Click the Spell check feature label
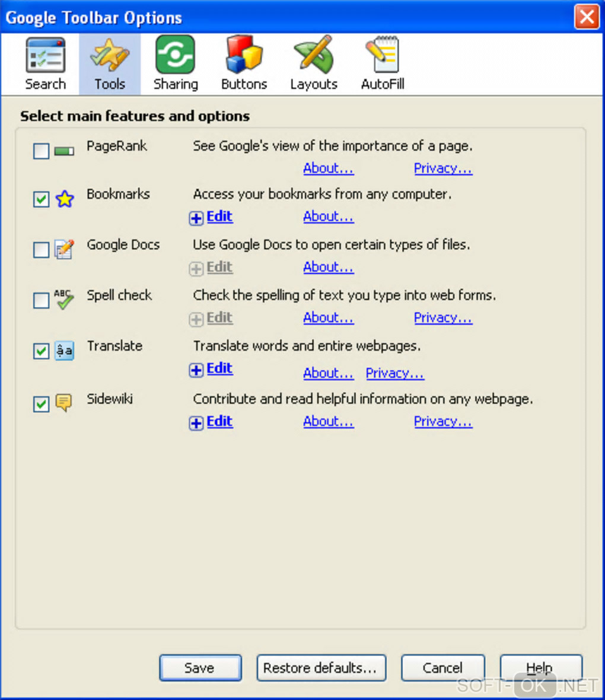 (x=119, y=295)
